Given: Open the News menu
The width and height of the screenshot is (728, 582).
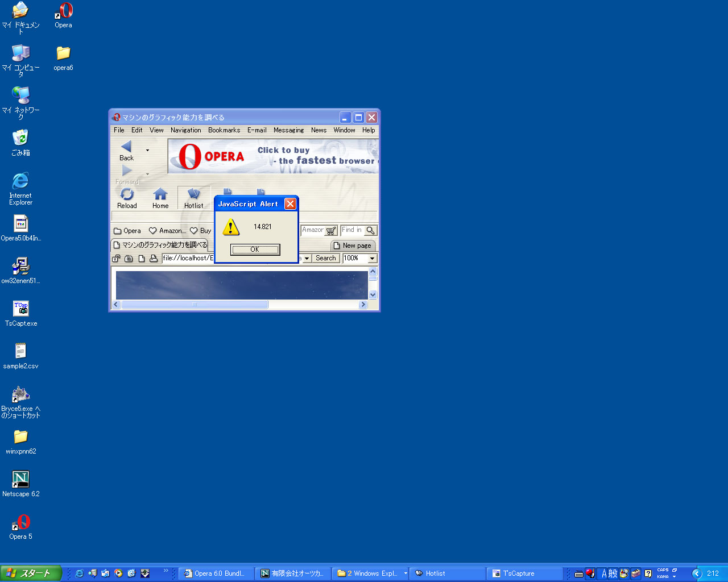Looking at the screenshot, I should [319, 130].
